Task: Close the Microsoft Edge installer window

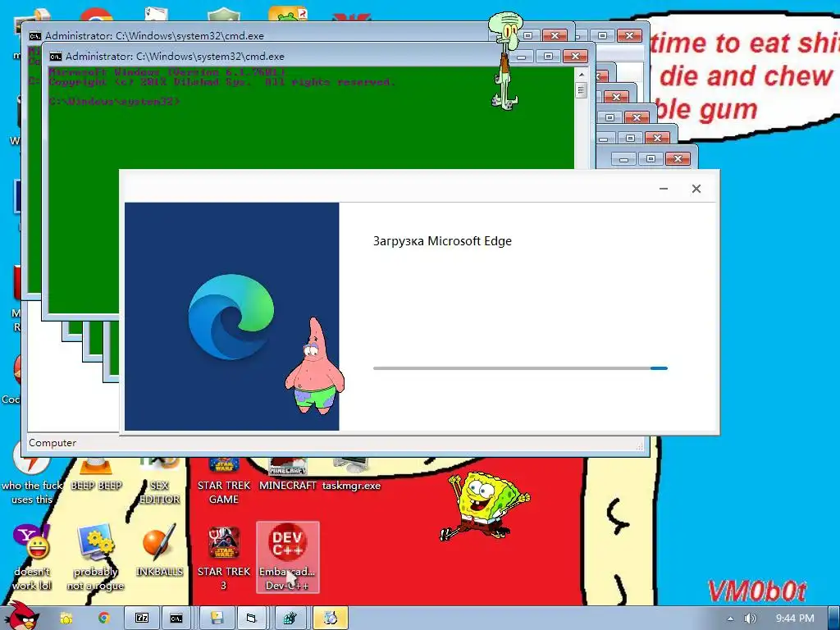Action: click(x=696, y=189)
